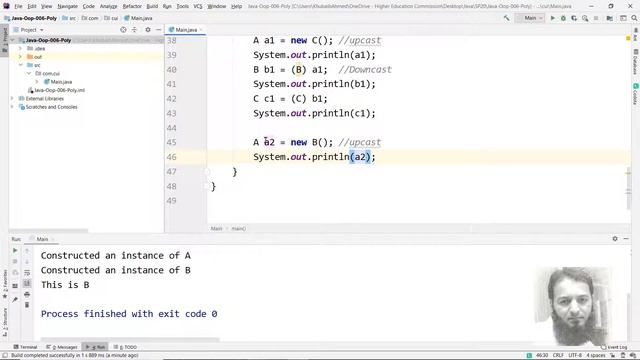The height and width of the screenshot is (360, 640).
Task: Click the Main.java breadcrumb in navigation bar
Action: coord(138,18)
